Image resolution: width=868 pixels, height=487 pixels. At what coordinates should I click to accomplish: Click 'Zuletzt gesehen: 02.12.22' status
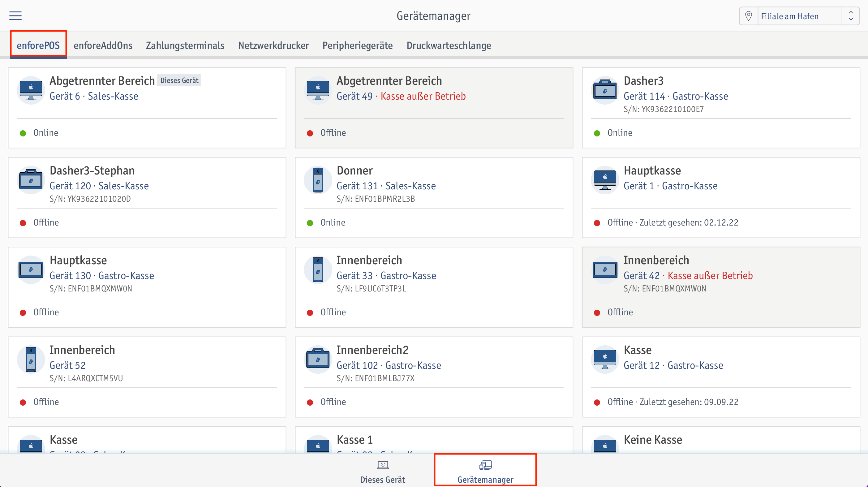tap(688, 222)
